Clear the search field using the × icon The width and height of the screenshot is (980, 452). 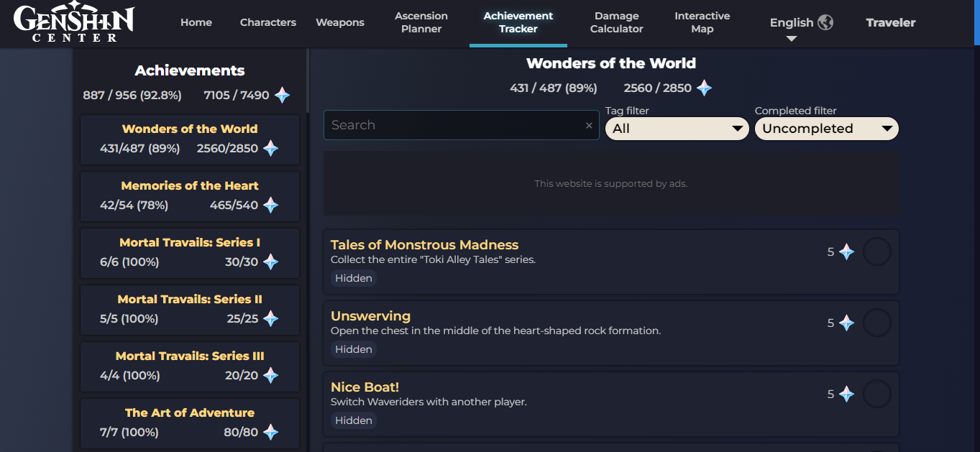pyautogui.click(x=589, y=125)
